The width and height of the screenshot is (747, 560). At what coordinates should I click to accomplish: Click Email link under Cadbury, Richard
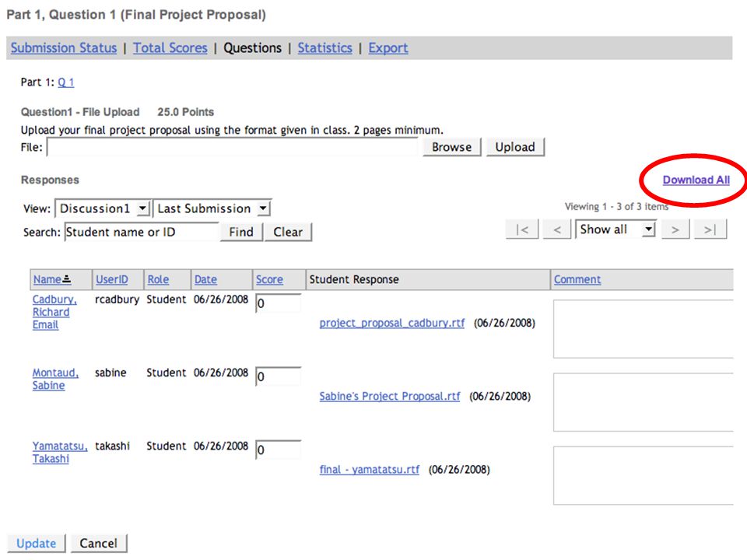coord(45,325)
